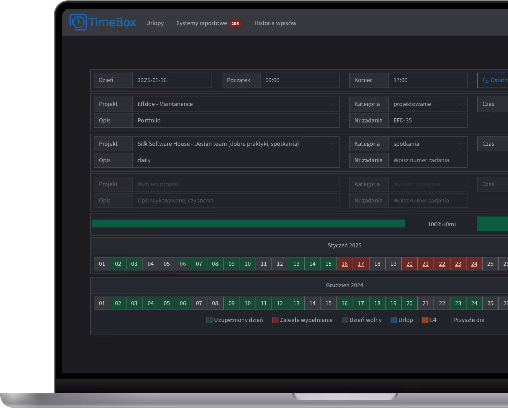
Task: Click the 205 notification badge
Action: click(x=235, y=24)
